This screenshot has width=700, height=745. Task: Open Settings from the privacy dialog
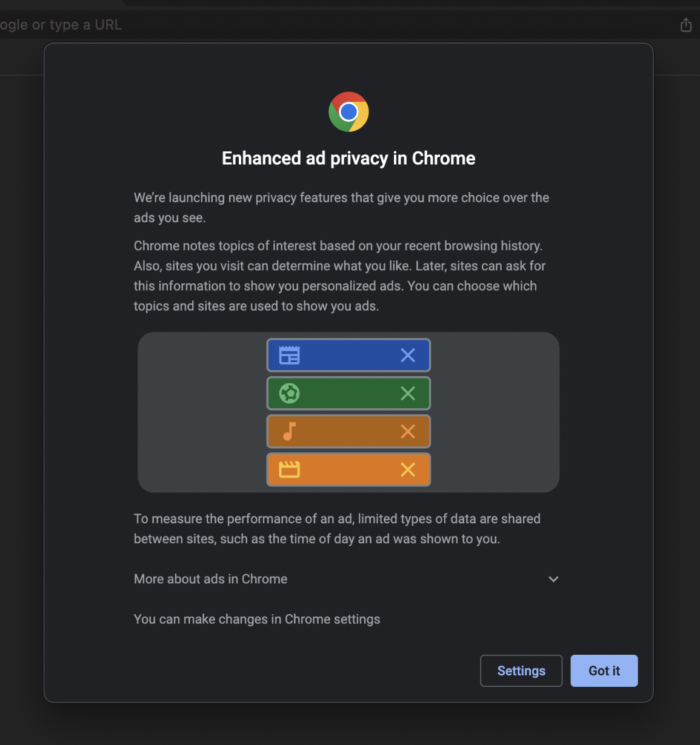point(521,670)
